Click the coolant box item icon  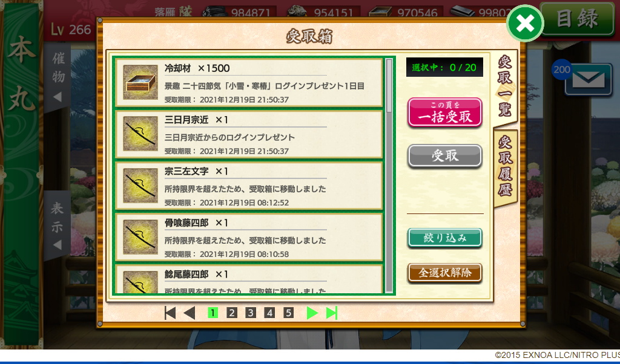pyautogui.click(x=140, y=82)
